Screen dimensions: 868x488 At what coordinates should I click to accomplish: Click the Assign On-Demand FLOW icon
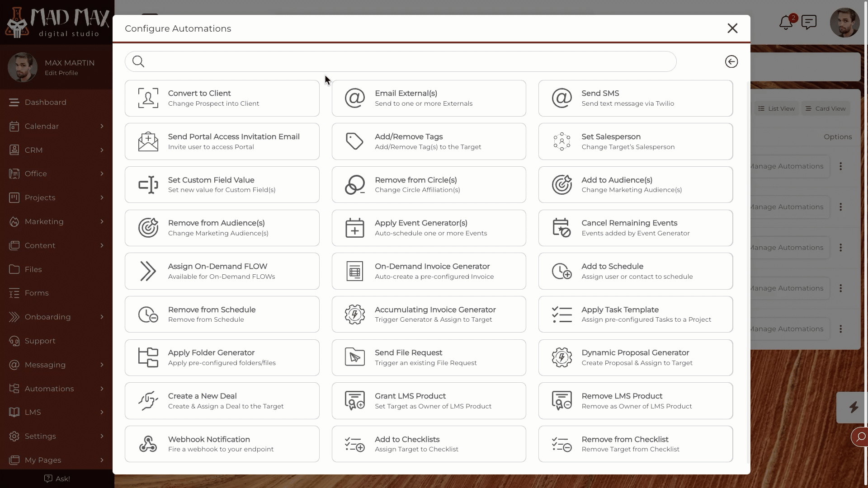[148, 271]
